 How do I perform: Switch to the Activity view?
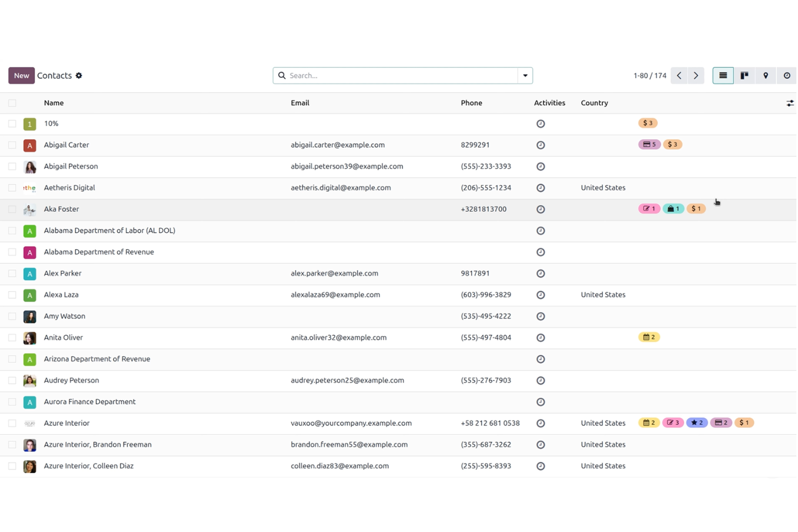pos(787,75)
